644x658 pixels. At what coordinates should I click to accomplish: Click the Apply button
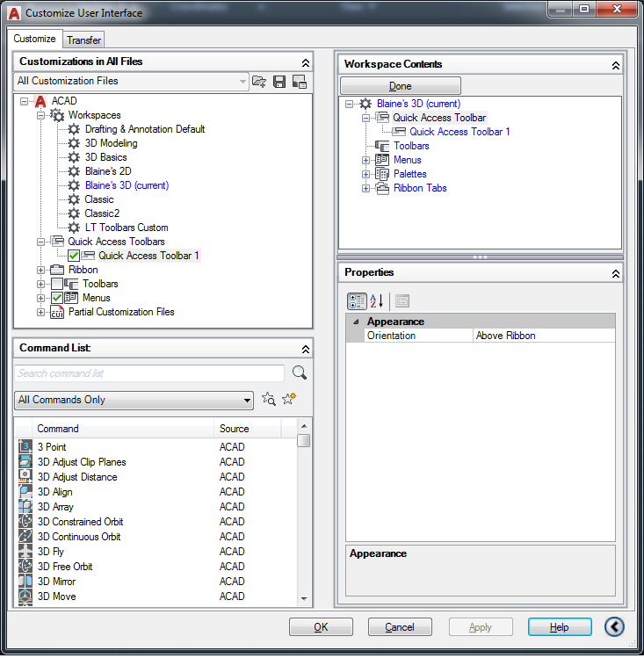[481, 627]
